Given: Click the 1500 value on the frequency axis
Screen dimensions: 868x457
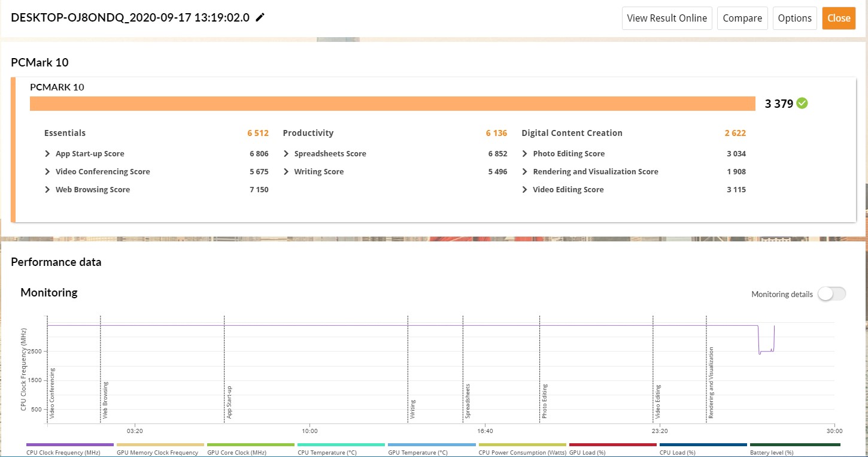Looking at the screenshot, I should coord(35,381).
